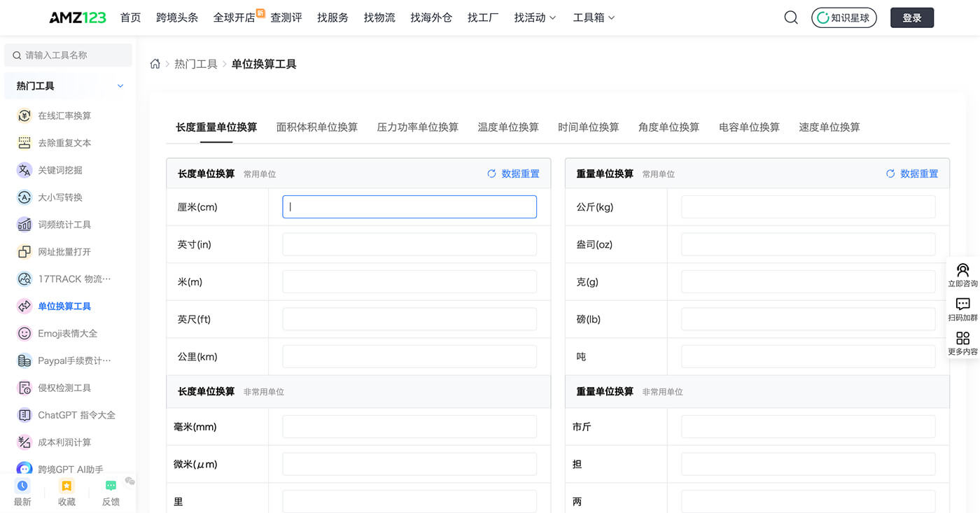Click the 米(m) input field
This screenshot has height=513, width=980.
(x=409, y=281)
